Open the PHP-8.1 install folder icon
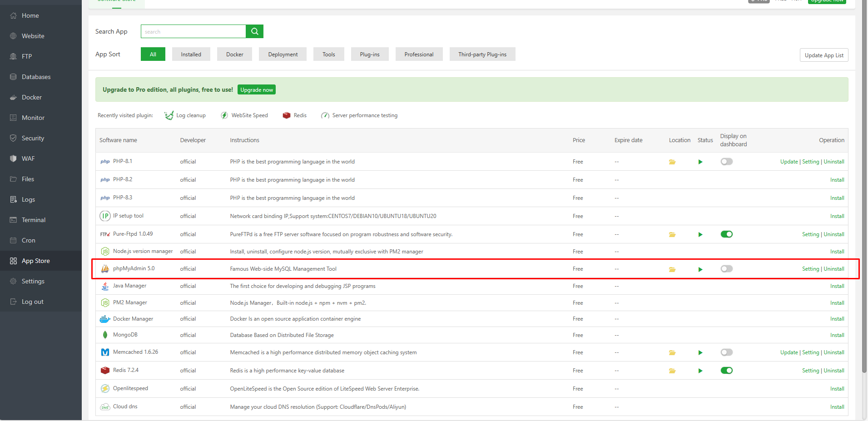This screenshot has height=421, width=868. click(672, 162)
